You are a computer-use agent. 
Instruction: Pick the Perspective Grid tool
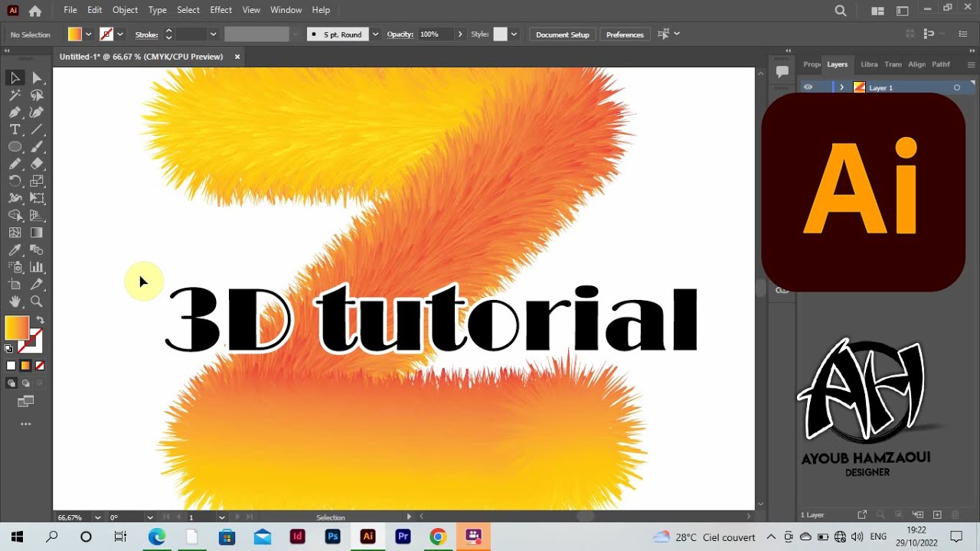[37, 216]
